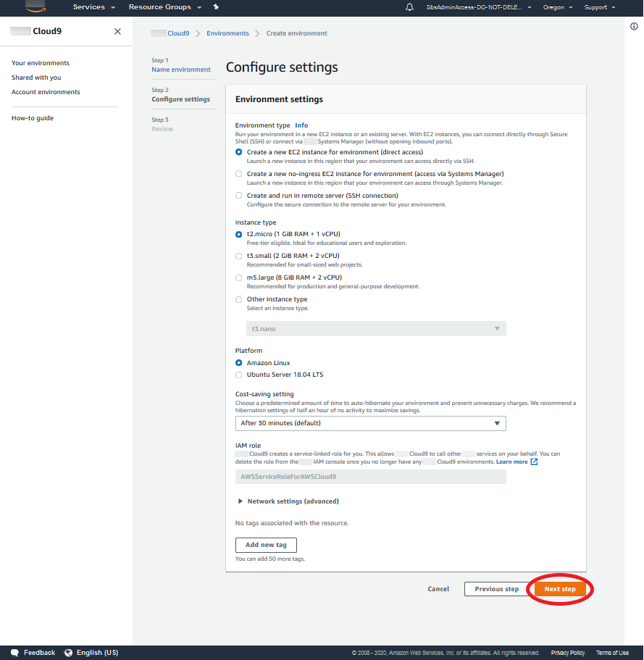Expand Network settings (advanced) section

point(288,501)
